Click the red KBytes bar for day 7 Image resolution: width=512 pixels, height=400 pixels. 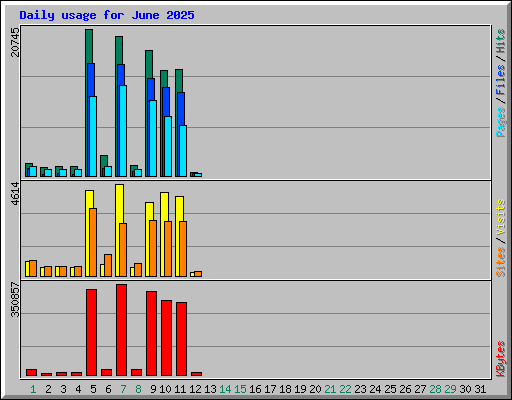pos(122,330)
